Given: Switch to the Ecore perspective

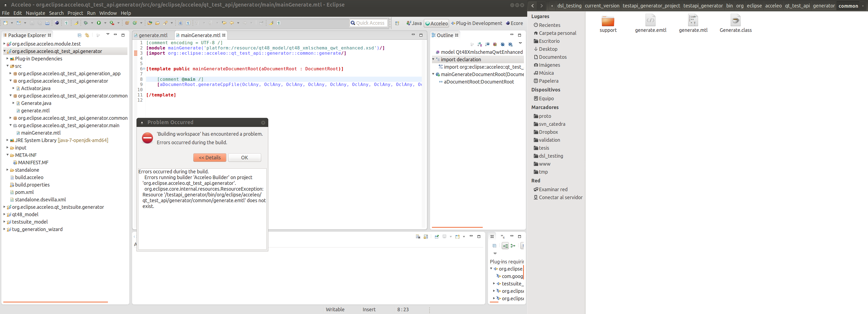Looking at the screenshot, I should coord(514,23).
